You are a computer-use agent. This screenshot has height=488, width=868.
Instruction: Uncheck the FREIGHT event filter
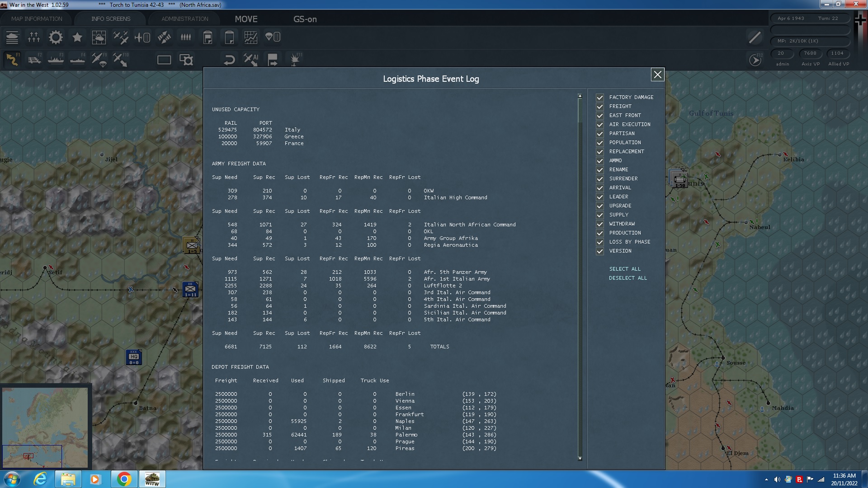[600, 107]
